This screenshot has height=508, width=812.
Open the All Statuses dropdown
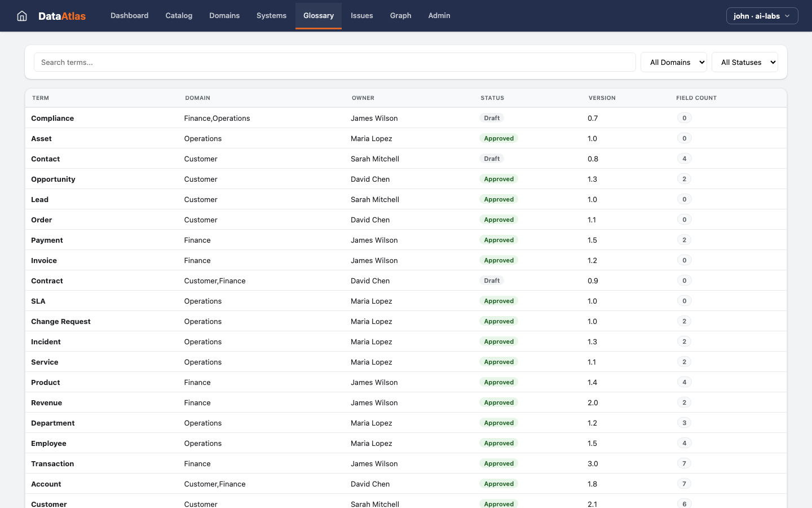tap(745, 62)
